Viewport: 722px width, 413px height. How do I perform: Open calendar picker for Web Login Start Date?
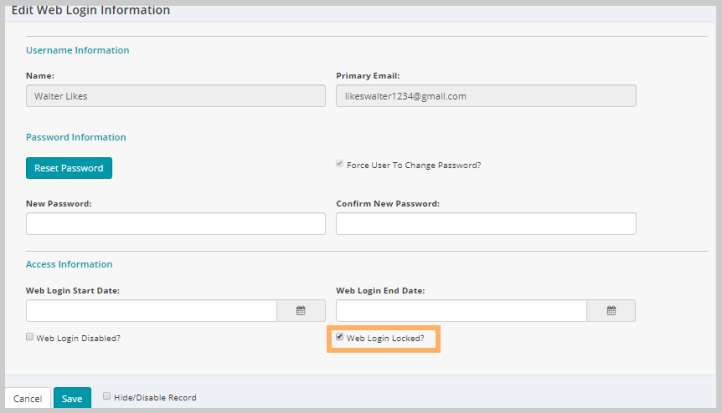(x=301, y=311)
